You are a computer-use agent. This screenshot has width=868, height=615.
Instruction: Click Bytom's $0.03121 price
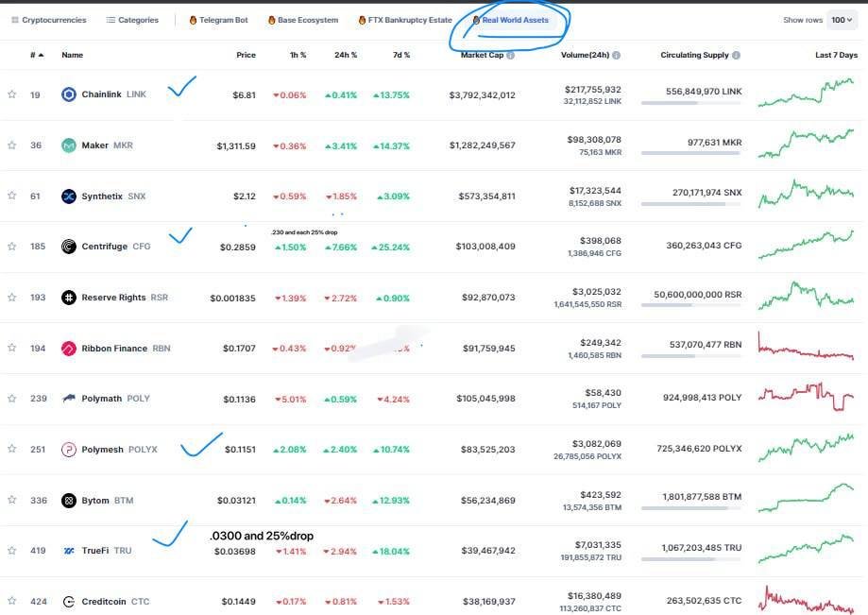point(236,501)
